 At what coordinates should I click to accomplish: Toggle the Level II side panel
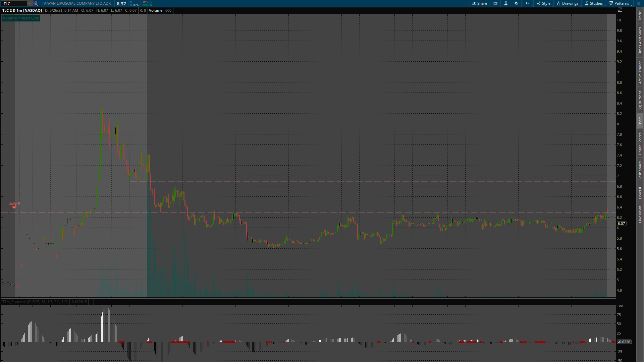click(x=640, y=193)
